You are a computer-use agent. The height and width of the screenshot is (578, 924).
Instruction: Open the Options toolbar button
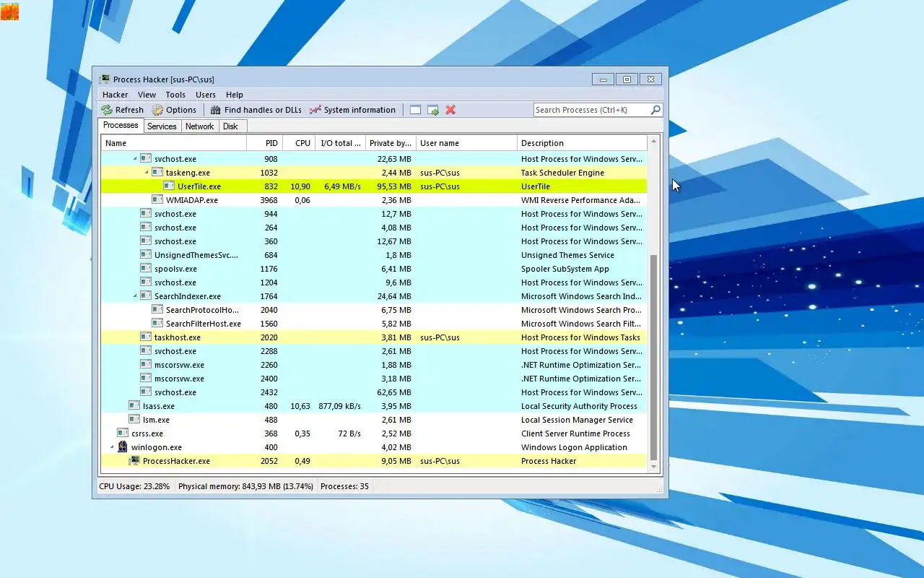pyautogui.click(x=174, y=110)
